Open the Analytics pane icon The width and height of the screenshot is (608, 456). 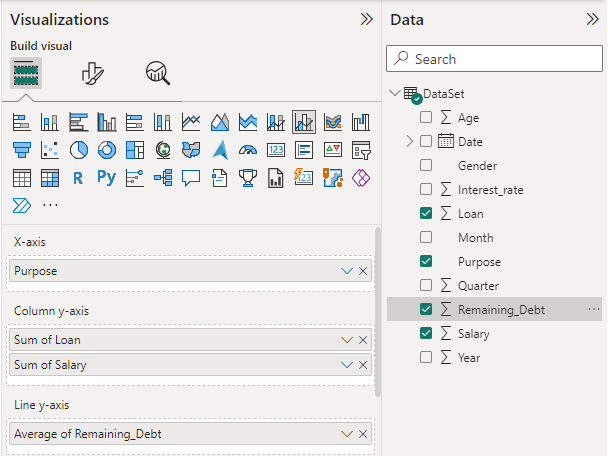point(157,72)
